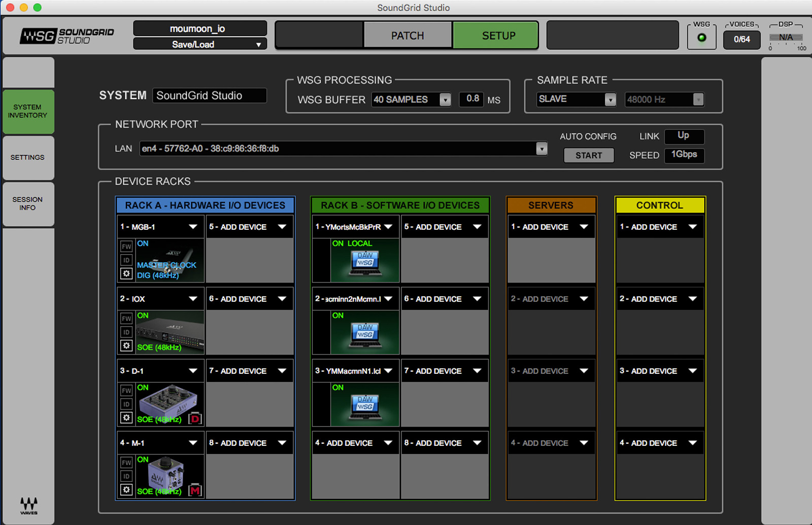Click the moumoon_io session name button
Image resolution: width=812 pixels, height=525 pixels.
pos(200,28)
